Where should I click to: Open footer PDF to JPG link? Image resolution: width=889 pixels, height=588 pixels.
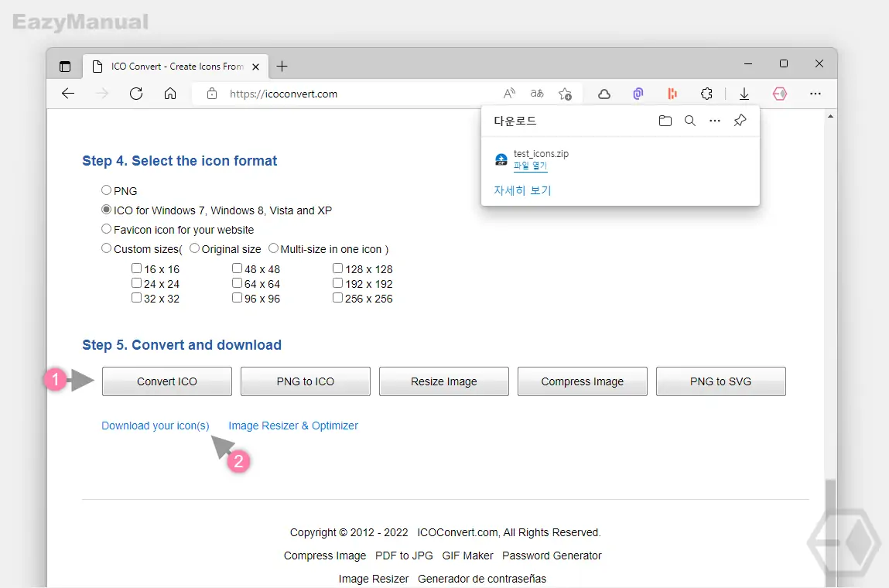click(404, 556)
